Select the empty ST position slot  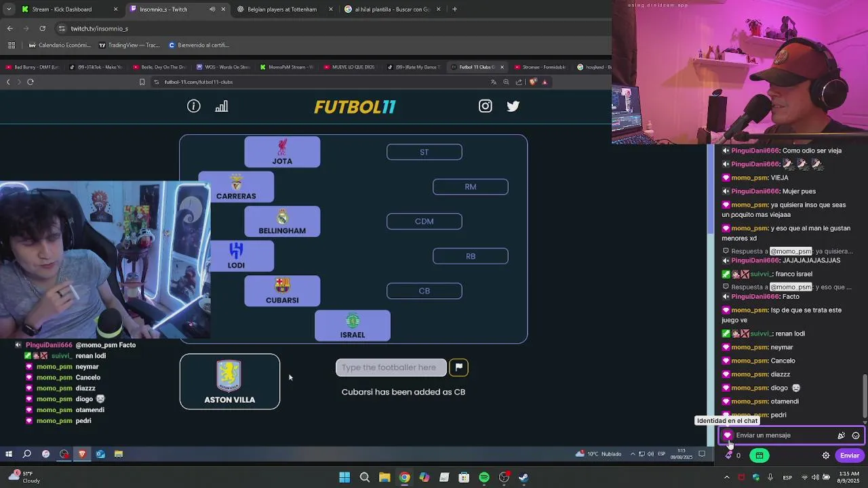pos(425,152)
